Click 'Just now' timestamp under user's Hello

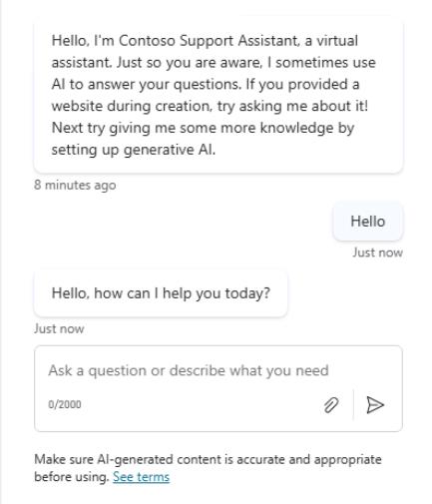(377, 252)
